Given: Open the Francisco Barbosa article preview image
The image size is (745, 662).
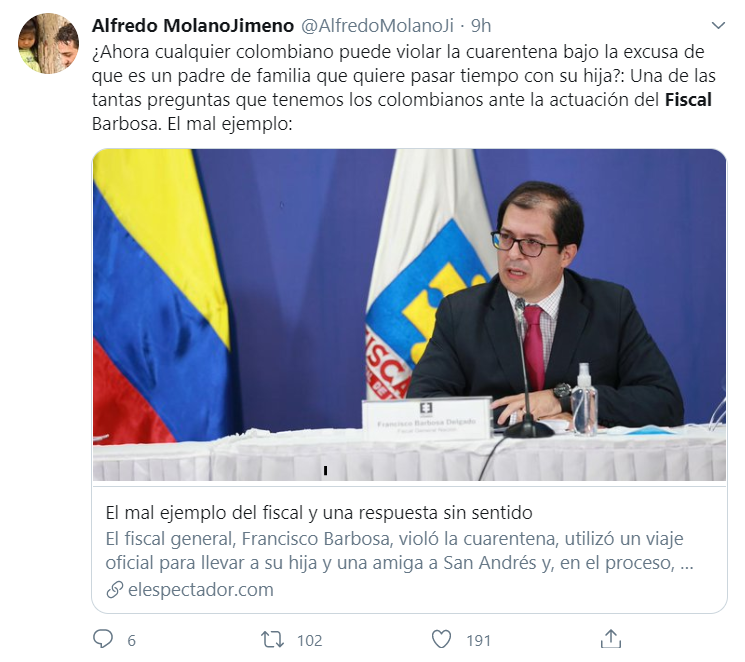Looking at the screenshot, I should (x=409, y=315).
